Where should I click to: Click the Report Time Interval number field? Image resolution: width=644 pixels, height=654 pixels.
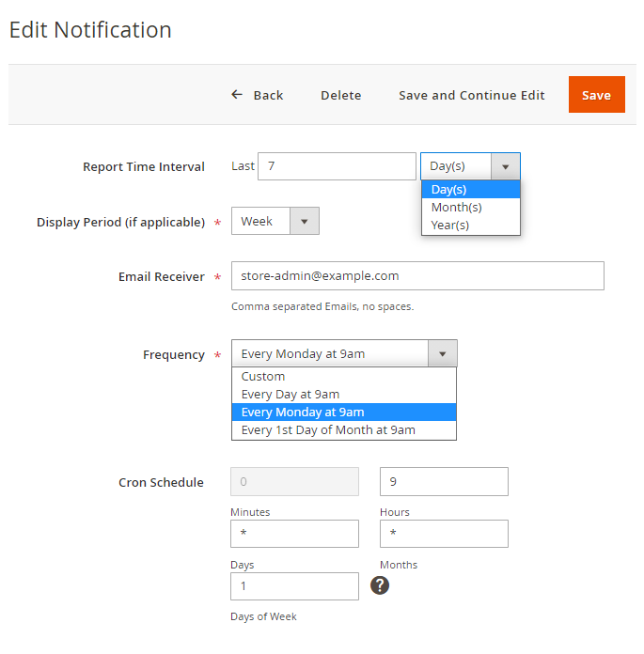pyautogui.click(x=336, y=166)
